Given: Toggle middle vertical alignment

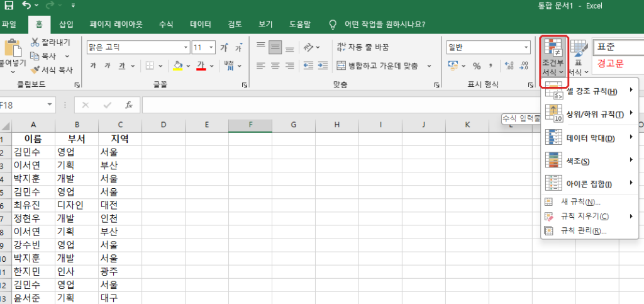Looking at the screenshot, I should (275, 47).
